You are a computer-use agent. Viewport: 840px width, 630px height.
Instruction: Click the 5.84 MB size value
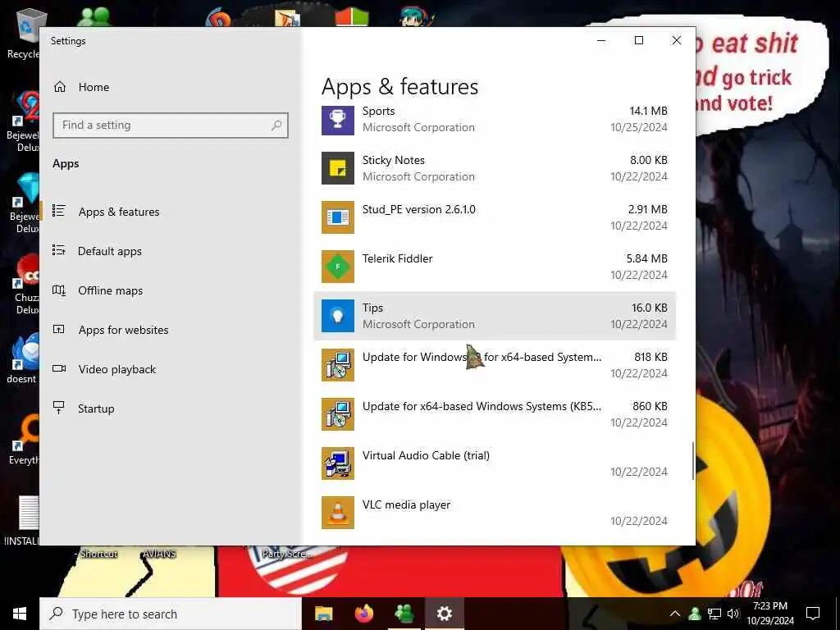tap(646, 258)
